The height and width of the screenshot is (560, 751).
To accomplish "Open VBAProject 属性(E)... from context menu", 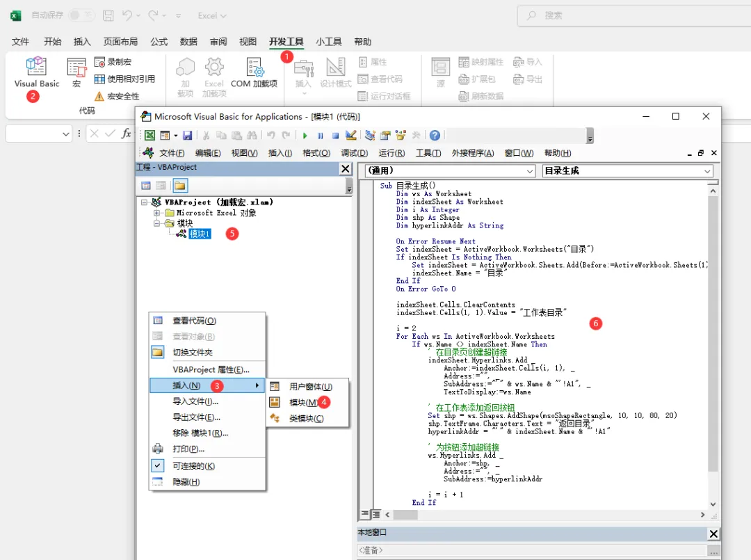I will (x=207, y=369).
